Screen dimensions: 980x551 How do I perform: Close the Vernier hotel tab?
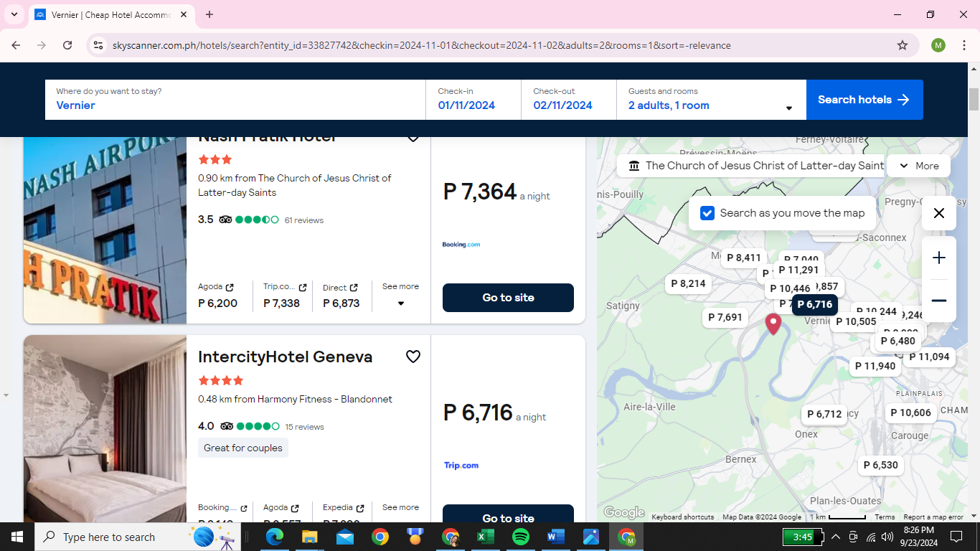[x=184, y=14]
